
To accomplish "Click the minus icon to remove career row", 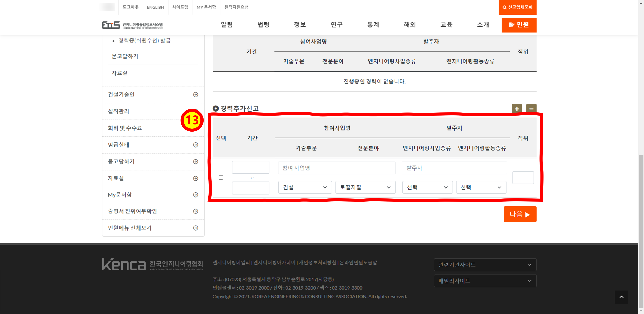I will pos(531,109).
